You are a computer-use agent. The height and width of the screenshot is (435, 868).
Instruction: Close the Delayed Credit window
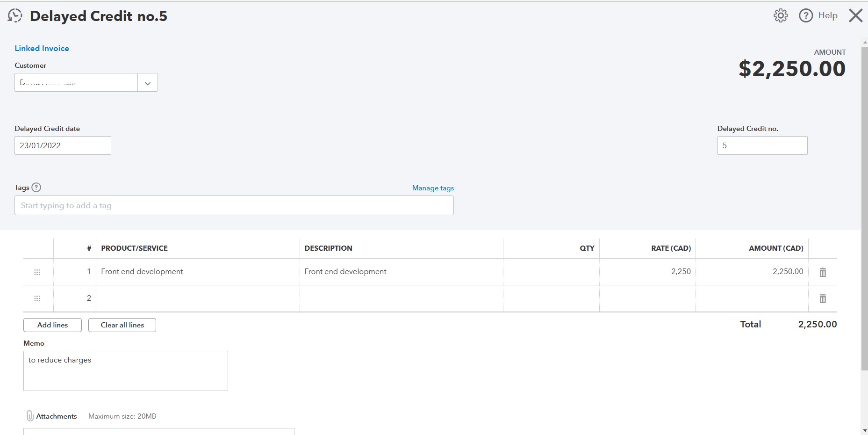(855, 16)
